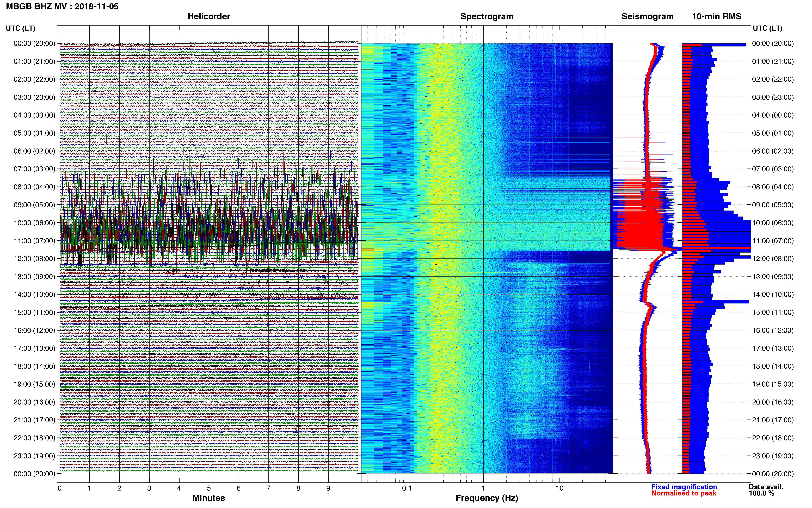Click right time label 12:00 (08:00)
This screenshot has height=508, width=812.
click(x=773, y=259)
